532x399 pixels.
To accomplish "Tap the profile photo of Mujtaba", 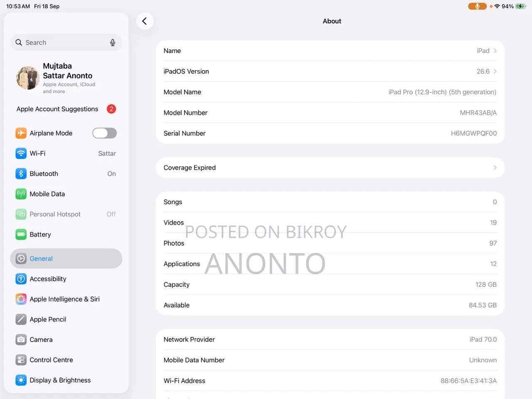I will (x=28, y=78).
